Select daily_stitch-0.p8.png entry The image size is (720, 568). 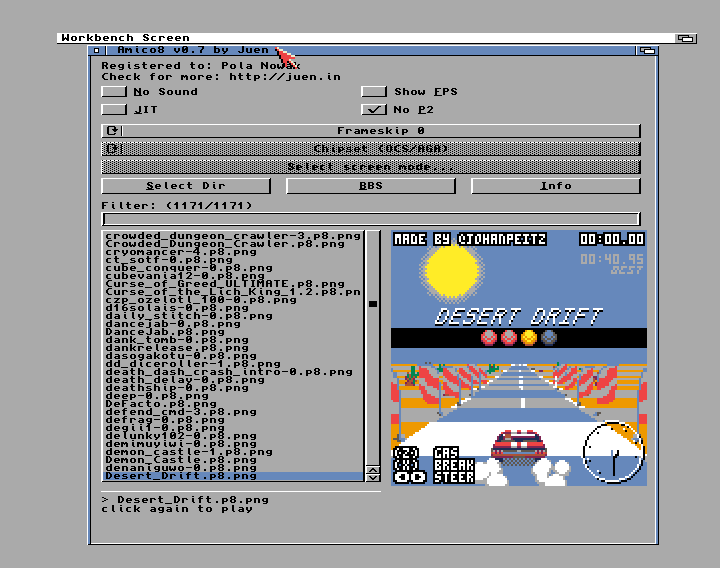[x=233, y=316]
